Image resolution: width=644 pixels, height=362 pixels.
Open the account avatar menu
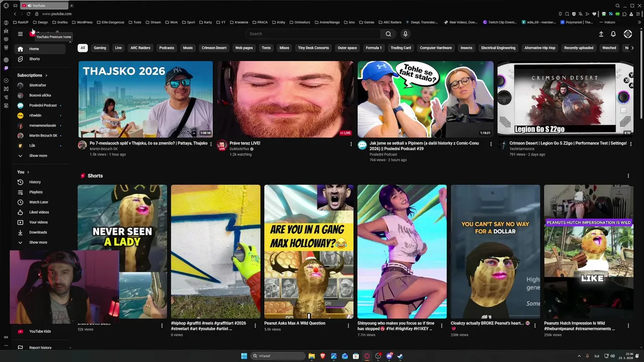pos(627,34)
